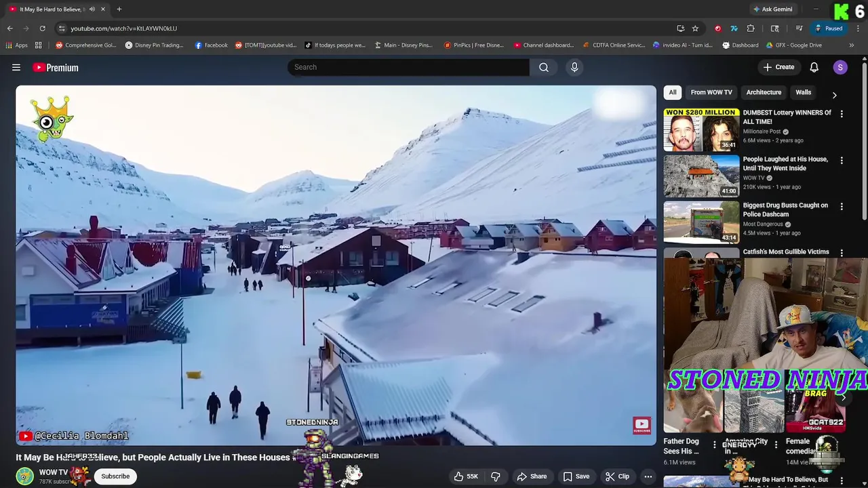Open the site information icon in address bar
The width and height of the screenshot is (868, 488).
click(x=62, y=28)
